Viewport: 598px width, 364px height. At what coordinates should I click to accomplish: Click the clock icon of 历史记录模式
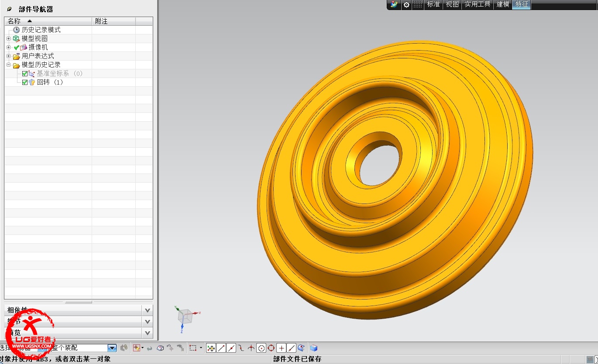coord(17,30)
